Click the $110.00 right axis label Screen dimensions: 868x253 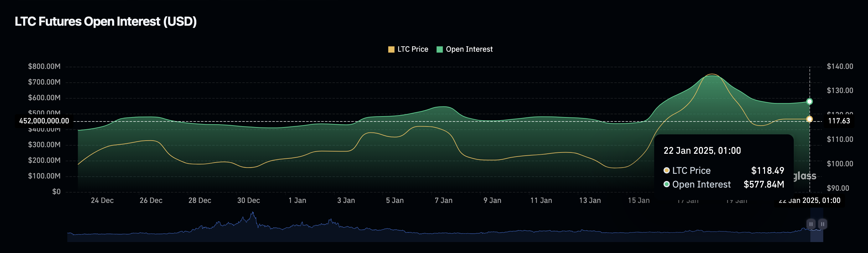840,139
